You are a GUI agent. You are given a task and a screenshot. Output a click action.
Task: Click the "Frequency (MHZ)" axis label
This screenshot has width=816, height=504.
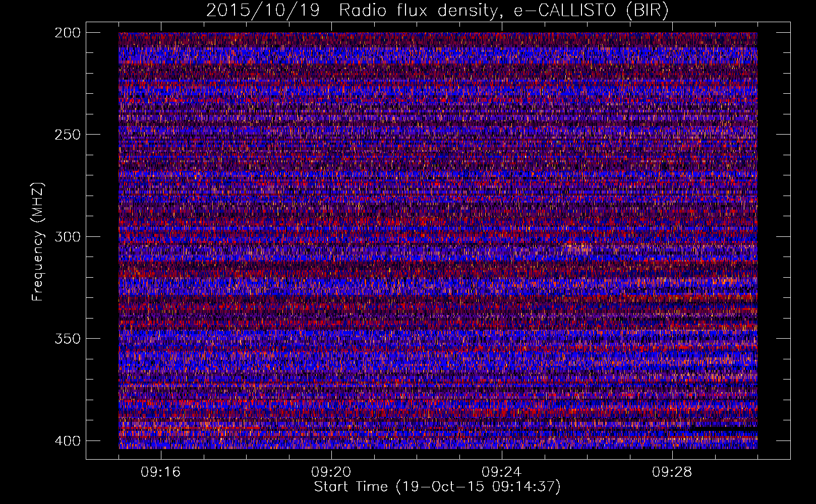38,241
